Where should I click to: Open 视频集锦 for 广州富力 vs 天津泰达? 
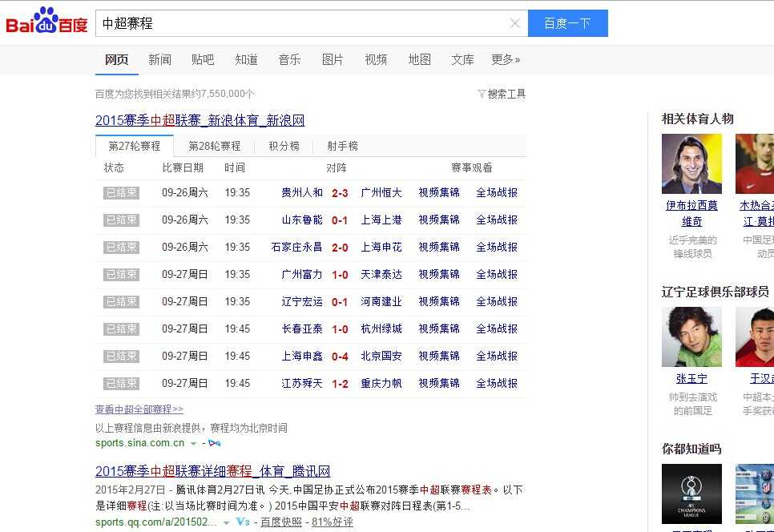coord(439,274)
